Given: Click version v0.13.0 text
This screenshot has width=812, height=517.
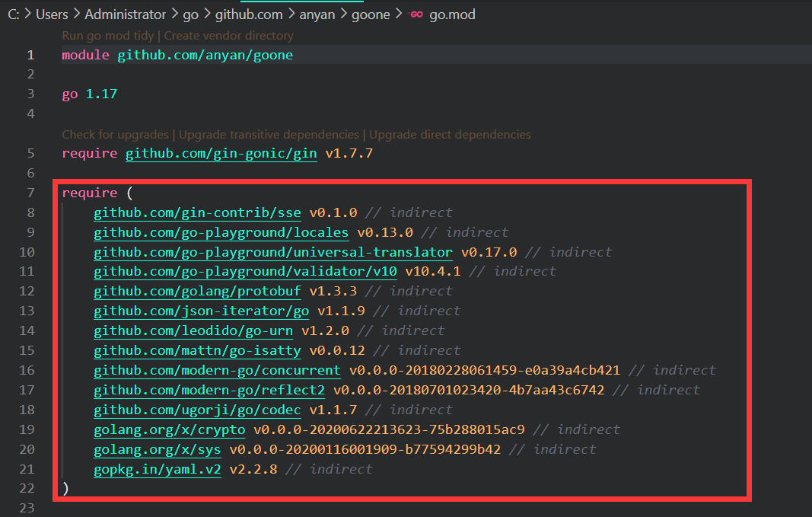Looking at the screenshot, I should click(385, 232).
